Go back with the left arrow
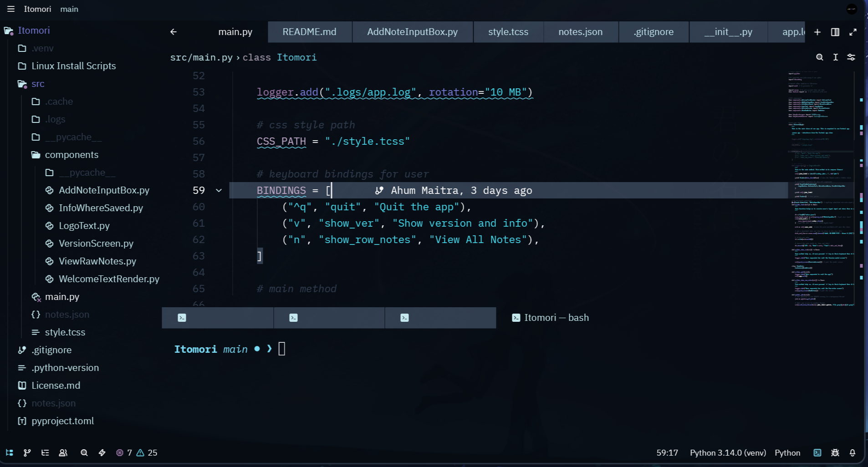This screenshot has height=467, width=868. [x=174, y=32]
